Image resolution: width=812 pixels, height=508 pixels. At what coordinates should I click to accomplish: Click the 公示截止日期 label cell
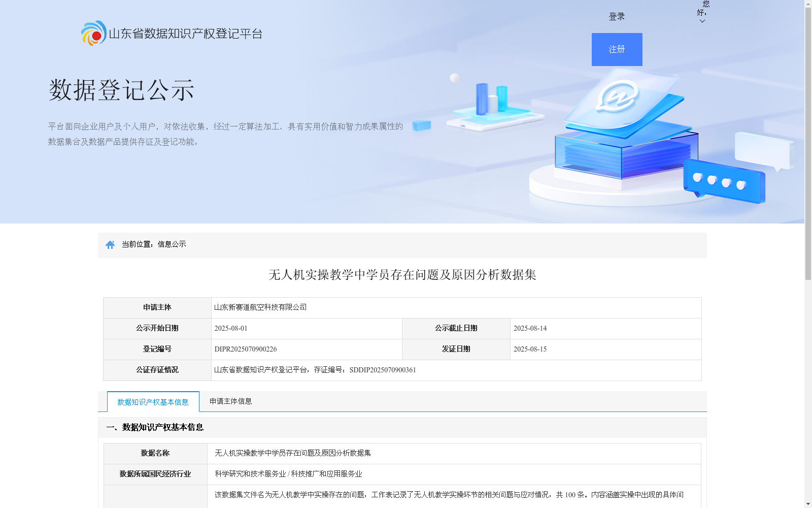pyautogui.click(x=456, y=329)
